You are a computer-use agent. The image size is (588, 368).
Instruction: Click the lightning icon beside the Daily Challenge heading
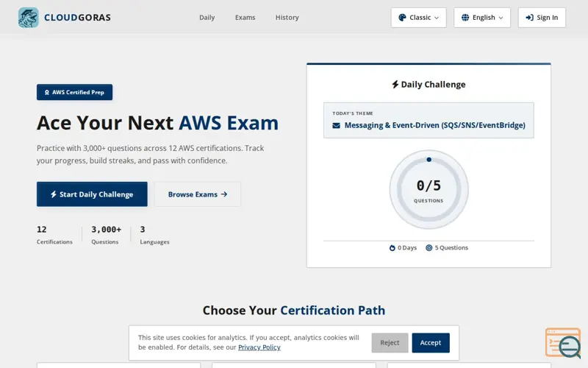point(395,84)
